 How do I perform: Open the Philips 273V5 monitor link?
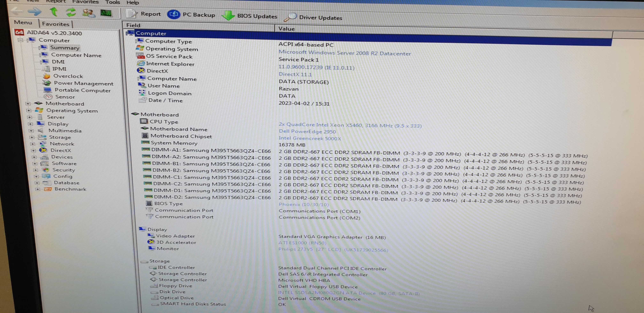coord(333,249)
